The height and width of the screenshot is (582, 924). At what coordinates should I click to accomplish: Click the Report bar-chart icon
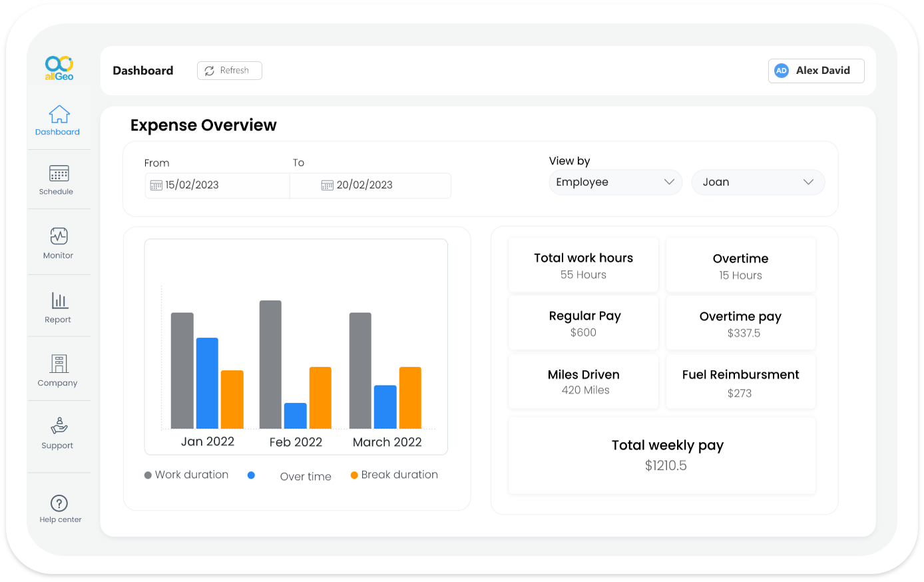(58, 300)
